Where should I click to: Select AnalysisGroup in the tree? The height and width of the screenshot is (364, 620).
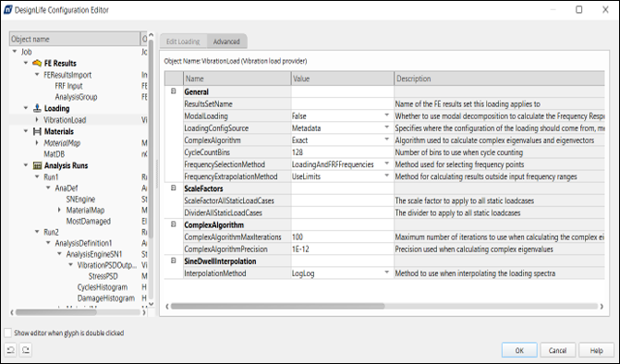point(76,97)
